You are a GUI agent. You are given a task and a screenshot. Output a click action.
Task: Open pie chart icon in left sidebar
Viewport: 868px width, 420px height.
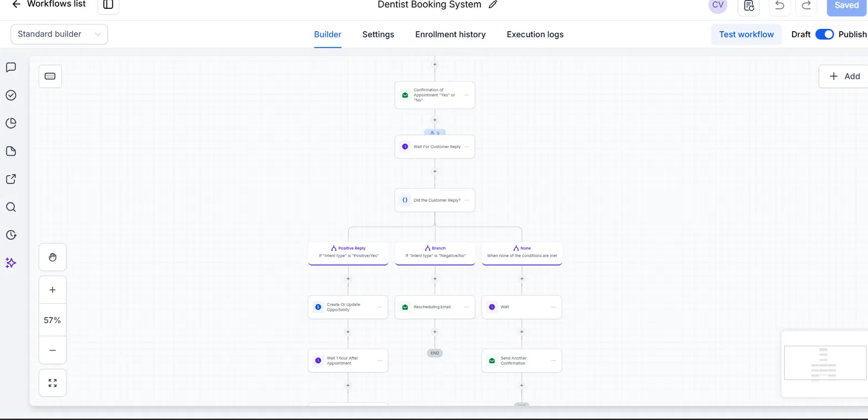(x=11, y=123)
